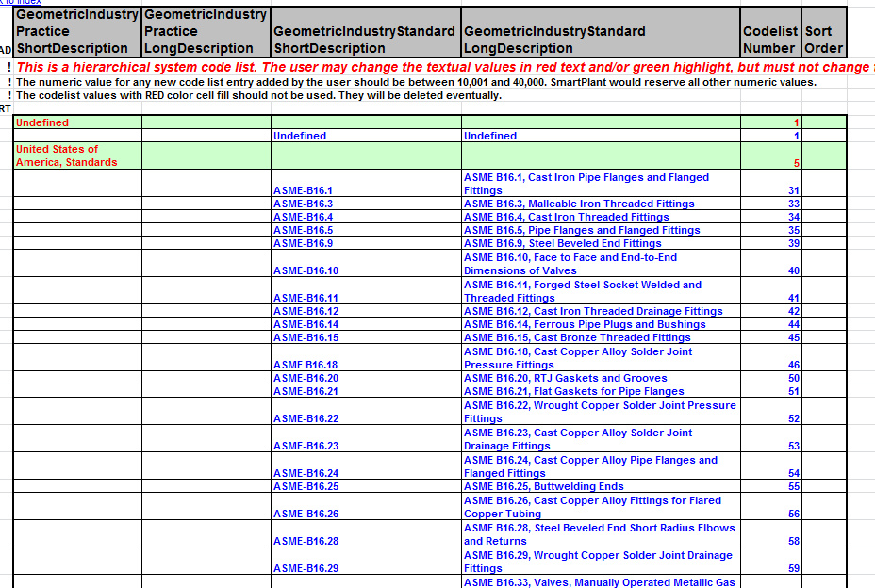Select the ASME-B16.20 cell
Viewport: 875px width, 588px height.
pos(366,378)
